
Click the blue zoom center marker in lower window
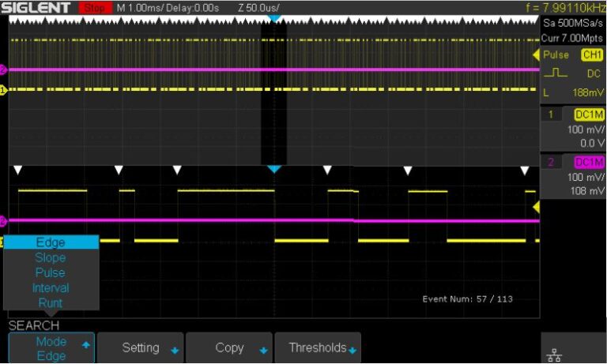[273, 170]
